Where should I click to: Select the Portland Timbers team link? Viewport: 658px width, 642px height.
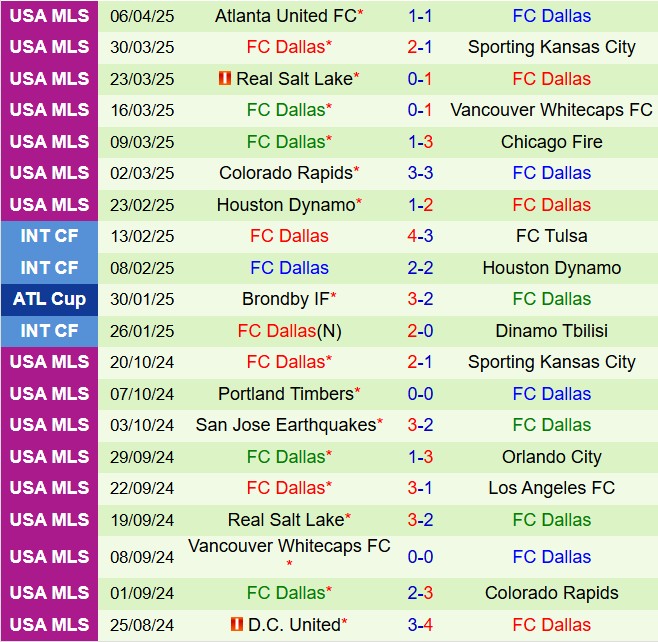(x=285, y=394)
